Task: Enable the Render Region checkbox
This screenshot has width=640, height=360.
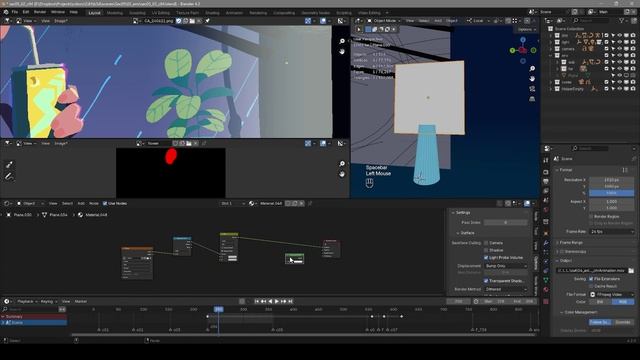Action: [591, 216]
